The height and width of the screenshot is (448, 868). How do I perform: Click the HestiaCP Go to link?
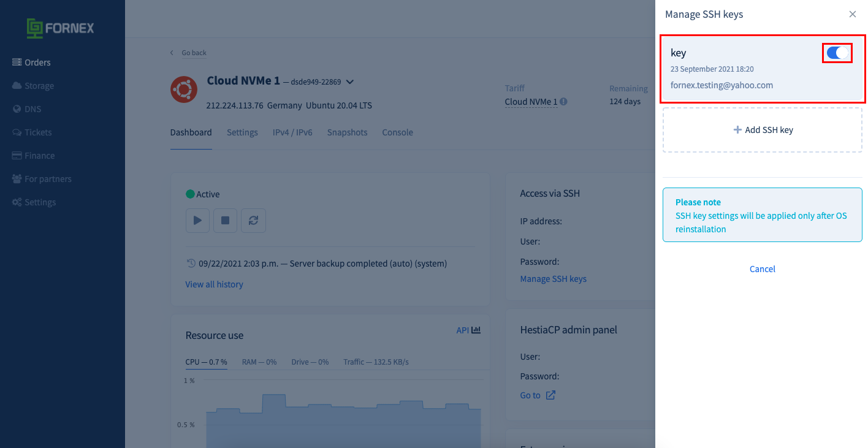(x=530, y=395)
